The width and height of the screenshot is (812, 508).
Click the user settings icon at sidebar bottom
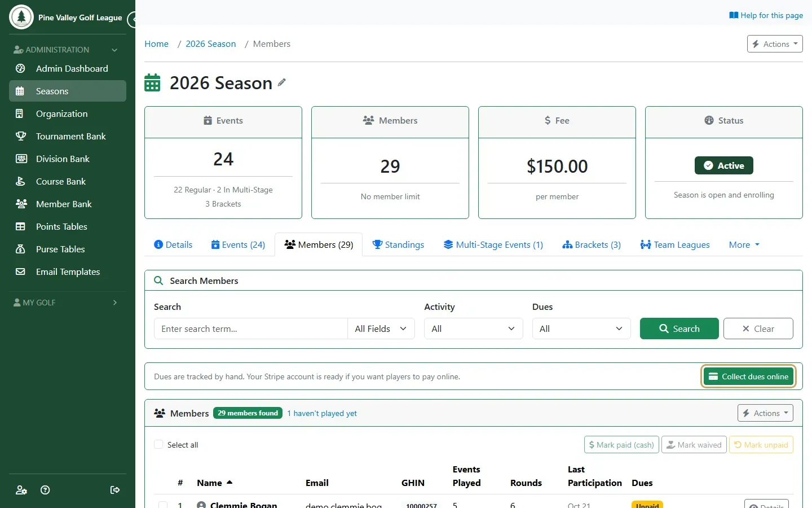coord(21,490)
